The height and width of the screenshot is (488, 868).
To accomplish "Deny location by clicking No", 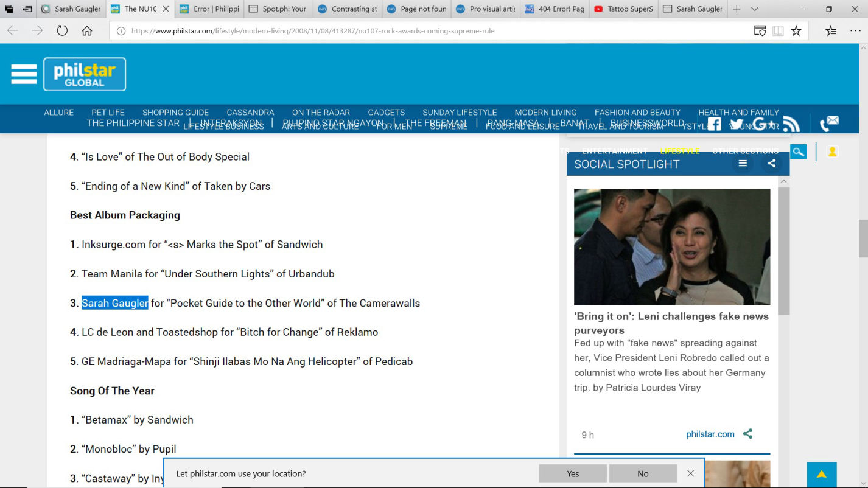I will click(643, 473).
